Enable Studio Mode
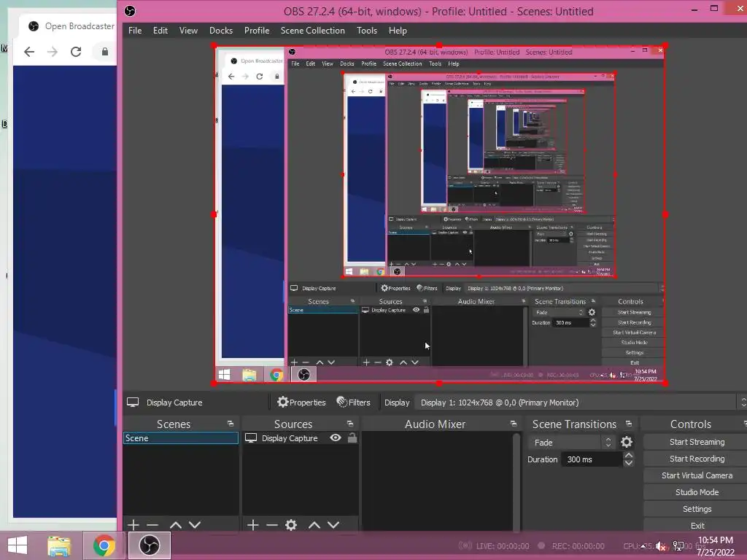 (697, 492)
